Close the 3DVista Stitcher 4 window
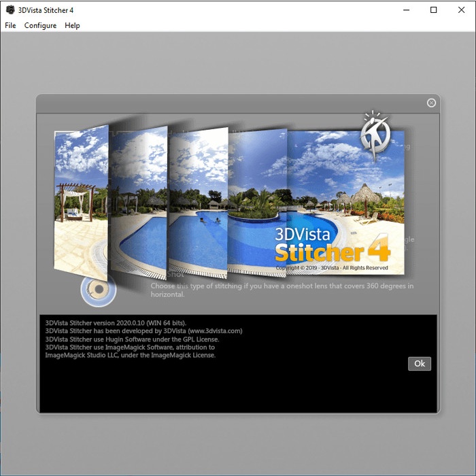This screenshot has width=476, height=476. click(x=461, y=10)
